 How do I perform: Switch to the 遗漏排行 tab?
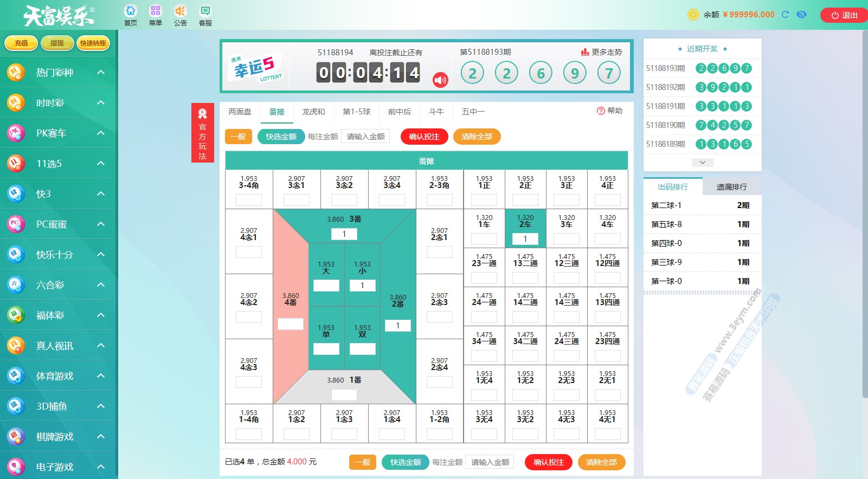tap(731, 187)
